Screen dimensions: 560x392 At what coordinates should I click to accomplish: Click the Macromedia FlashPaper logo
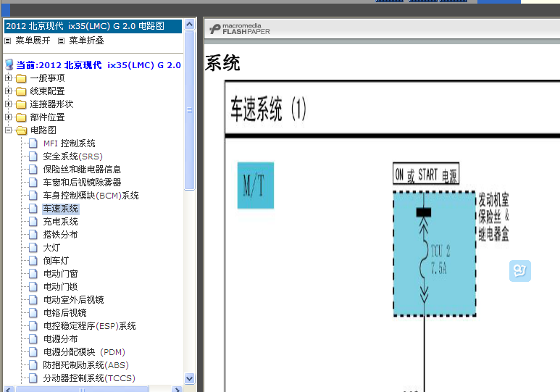click(x=240, y=29)
